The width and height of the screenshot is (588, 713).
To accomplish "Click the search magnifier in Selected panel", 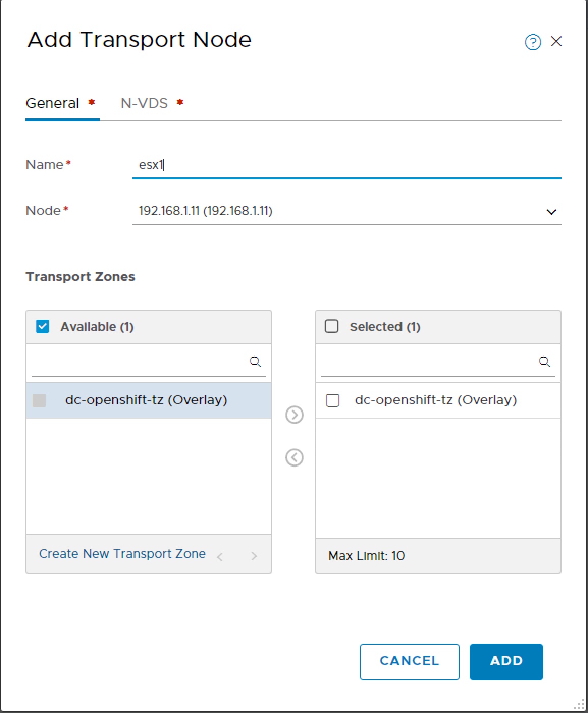I will tap(545, 362).
